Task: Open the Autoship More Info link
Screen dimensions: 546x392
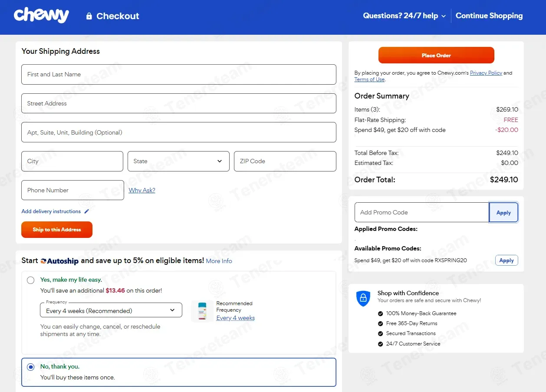Action: point(219,261)
